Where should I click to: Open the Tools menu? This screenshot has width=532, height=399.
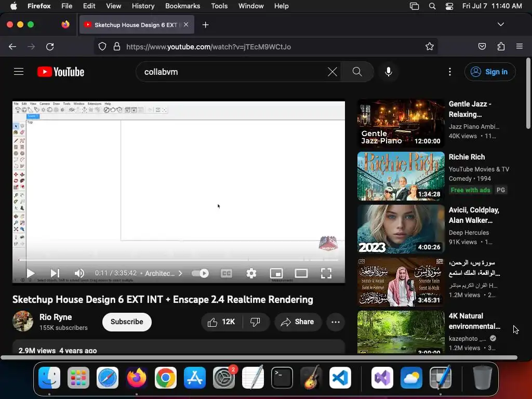(219, 6)
